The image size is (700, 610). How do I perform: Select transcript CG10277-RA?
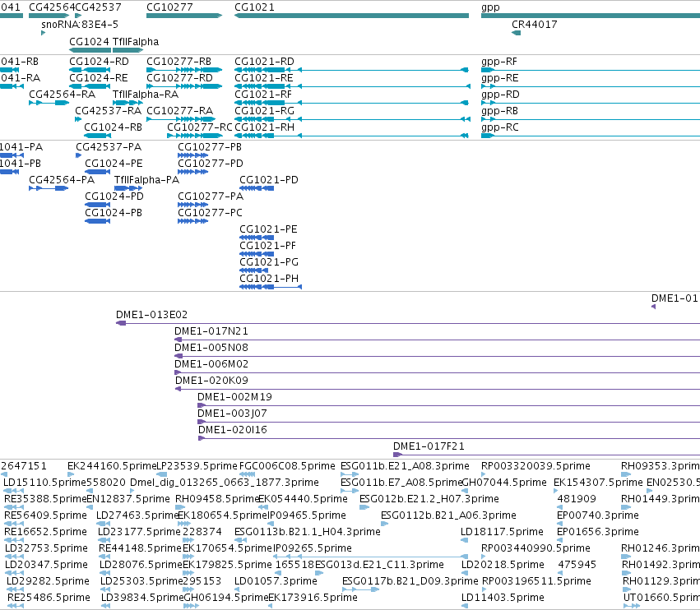pos(180,111)
